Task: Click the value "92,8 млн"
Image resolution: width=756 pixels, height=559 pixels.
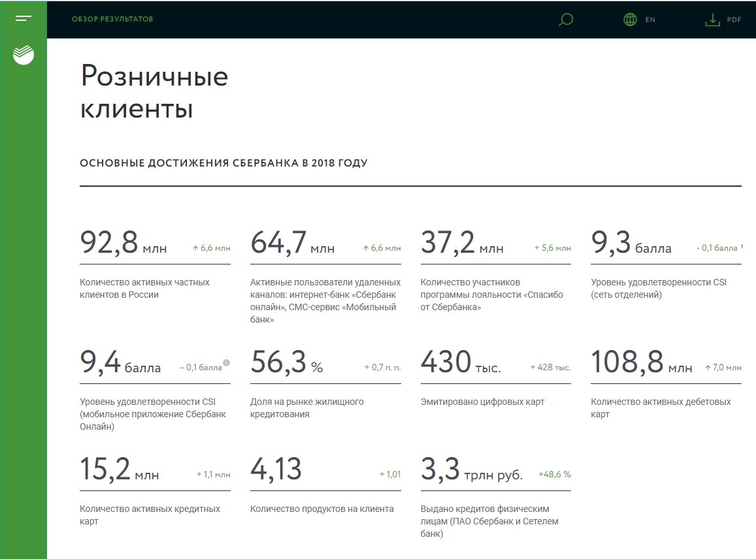Action: point(123,242)
